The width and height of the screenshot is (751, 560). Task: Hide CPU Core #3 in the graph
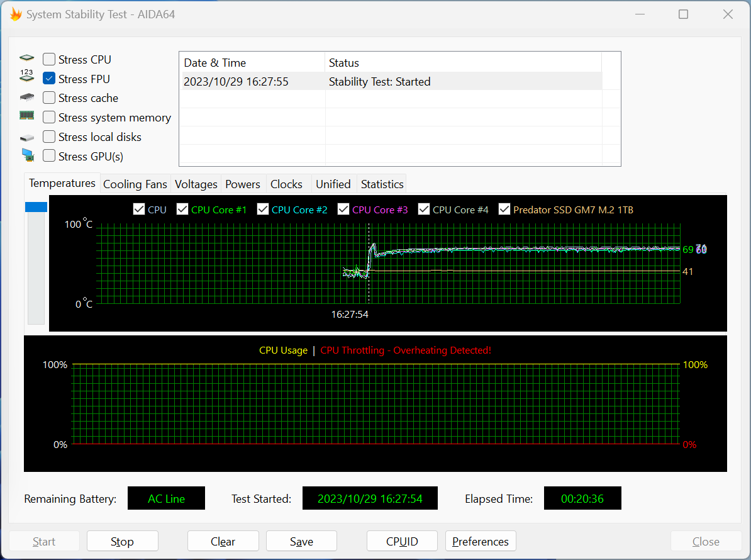click(x=343, y=210)
